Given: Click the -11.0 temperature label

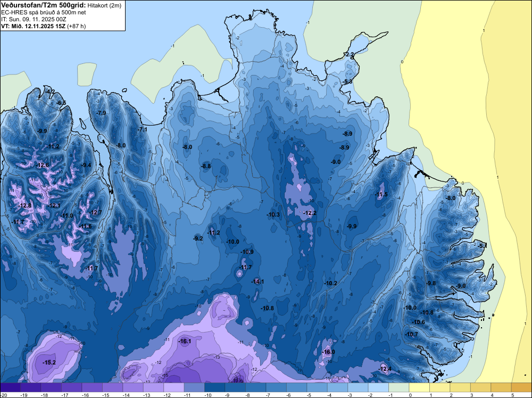Looking at the screenshot, I should pyautogui.click(x=67, y=216).
